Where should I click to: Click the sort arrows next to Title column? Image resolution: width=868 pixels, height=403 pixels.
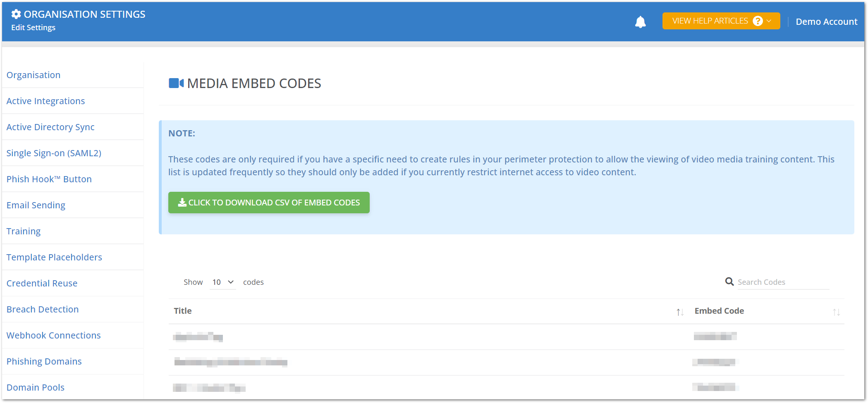(679, 312)
